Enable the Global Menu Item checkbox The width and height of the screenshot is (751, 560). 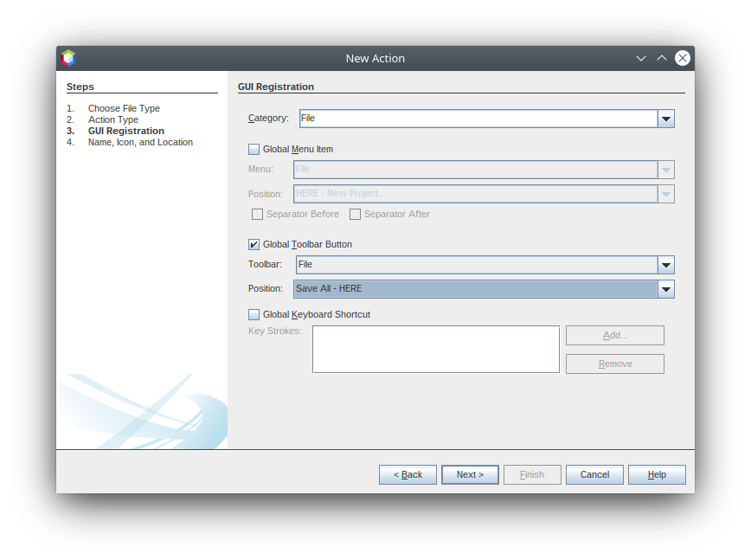point(254,149)
